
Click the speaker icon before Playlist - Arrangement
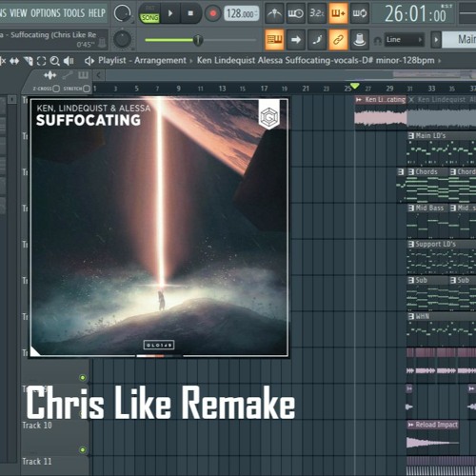pos(89,61)
